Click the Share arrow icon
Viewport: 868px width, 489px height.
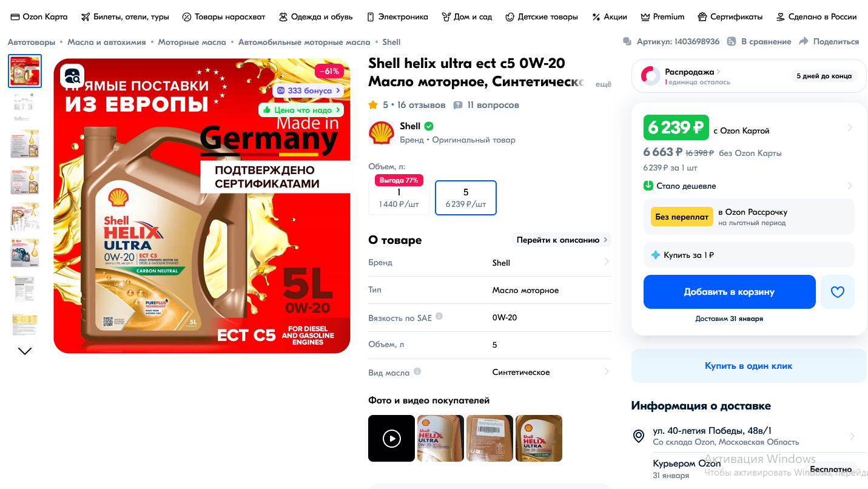(x=804, y=41)
